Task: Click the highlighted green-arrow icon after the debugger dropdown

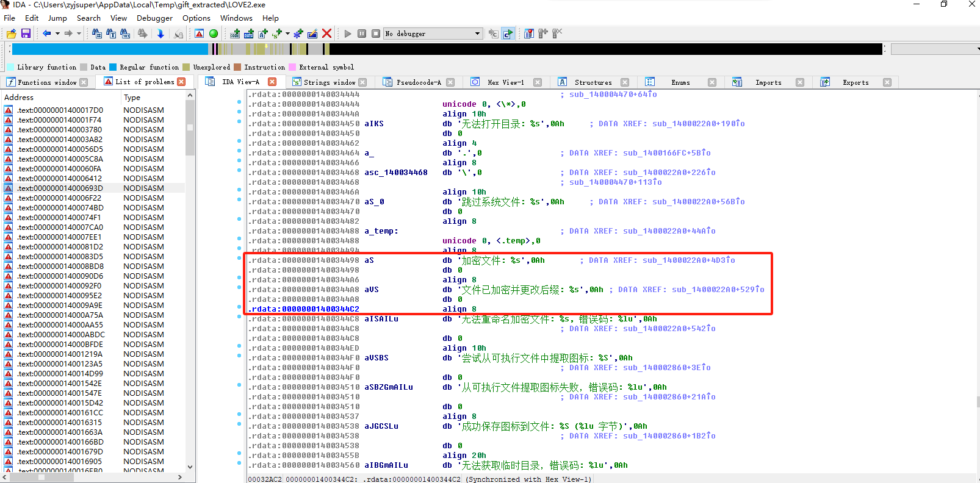Action: click(x=508, y=34)
